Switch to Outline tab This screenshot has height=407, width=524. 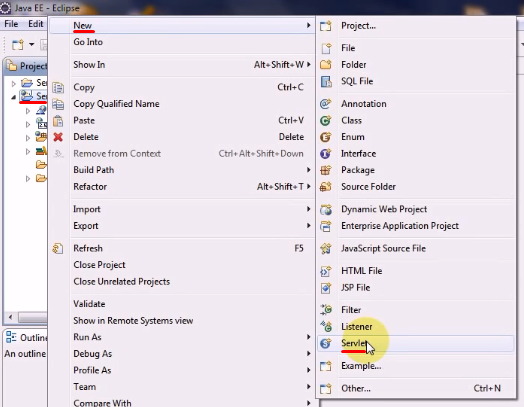27,337
